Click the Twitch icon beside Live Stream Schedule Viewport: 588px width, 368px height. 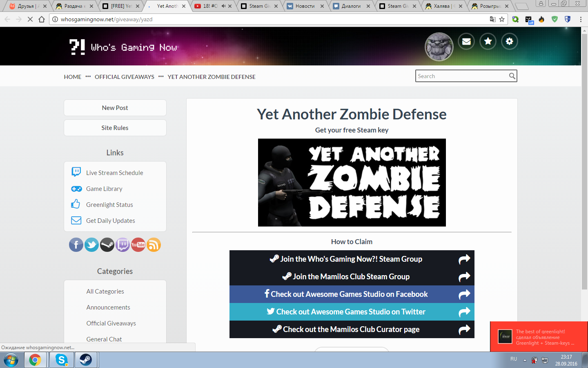[76, 172]
